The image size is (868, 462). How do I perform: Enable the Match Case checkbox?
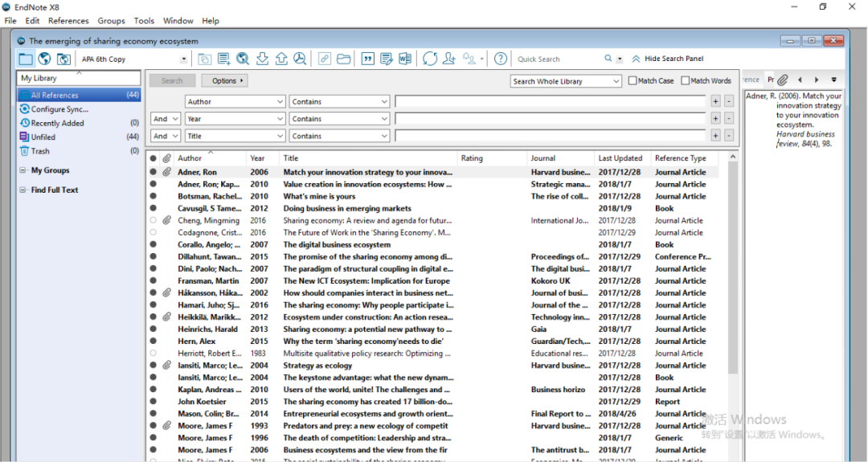(x=633, y=81)
